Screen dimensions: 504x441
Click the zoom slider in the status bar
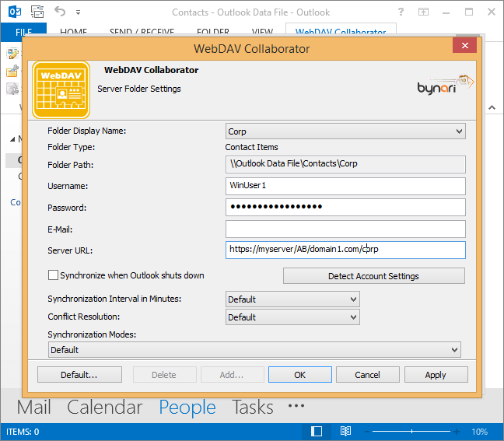(411, 432)
